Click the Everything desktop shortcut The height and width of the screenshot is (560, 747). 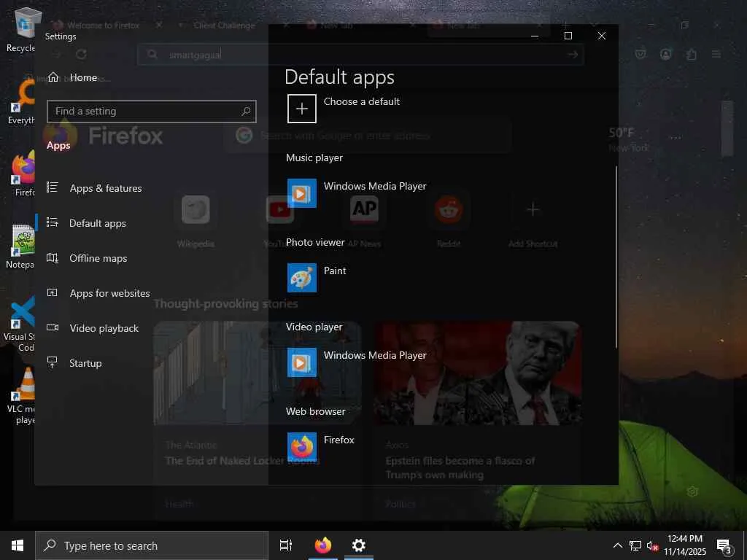pyautogui.click(x=21, y=102)
